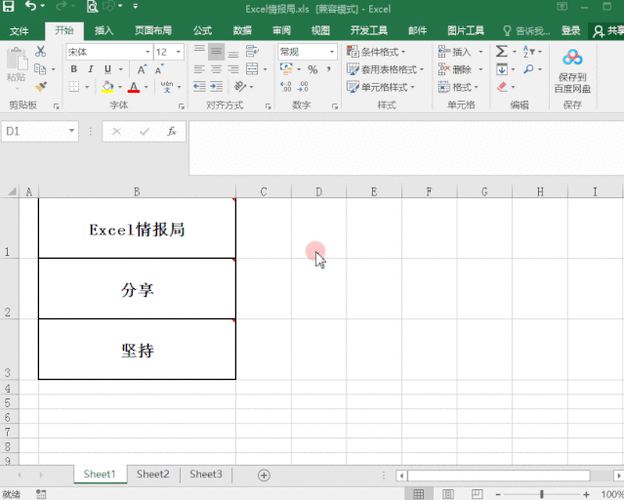Viewport: 624px width, 500px height.
Task: Toggle Italic formatting
Action: click(x=91, y=69)
